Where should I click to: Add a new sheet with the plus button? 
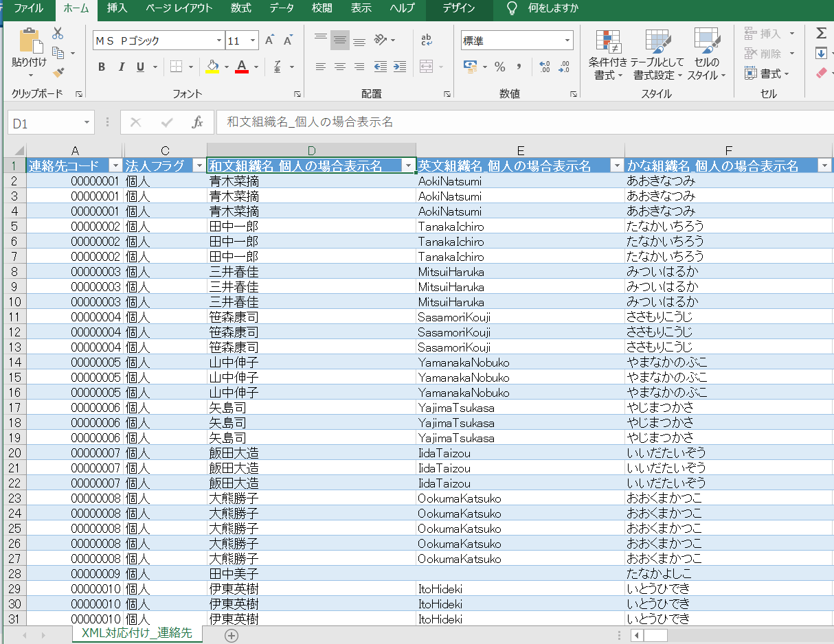(232, 635)
